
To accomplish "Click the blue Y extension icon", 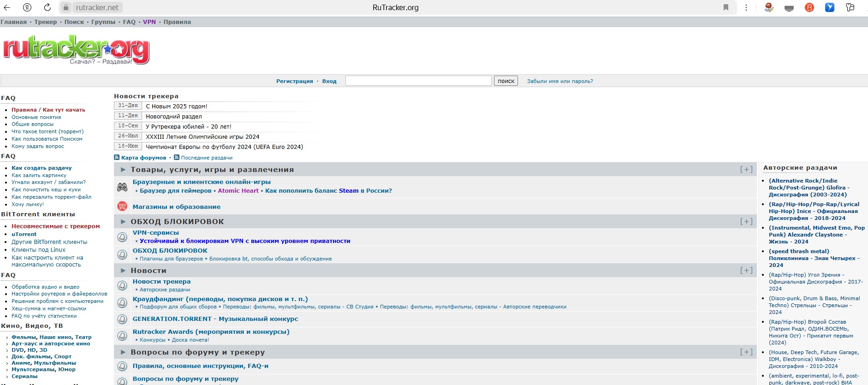I will coord(830,7).
